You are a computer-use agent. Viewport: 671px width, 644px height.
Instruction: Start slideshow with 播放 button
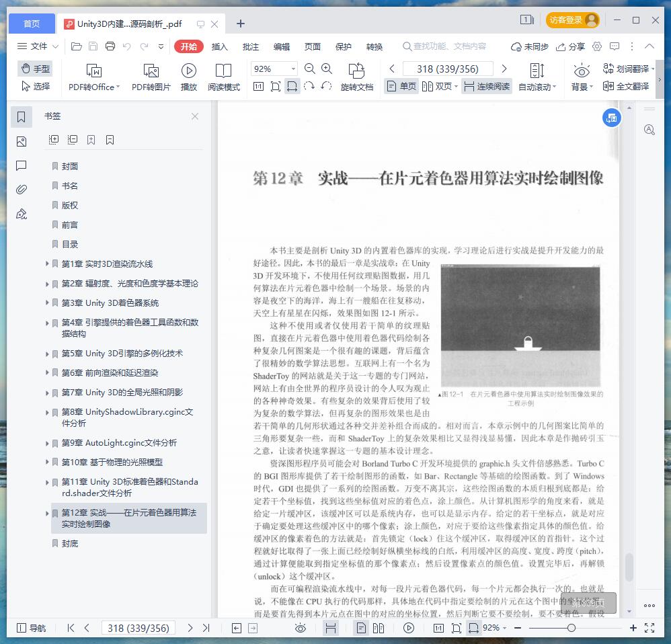coord(189,77)
